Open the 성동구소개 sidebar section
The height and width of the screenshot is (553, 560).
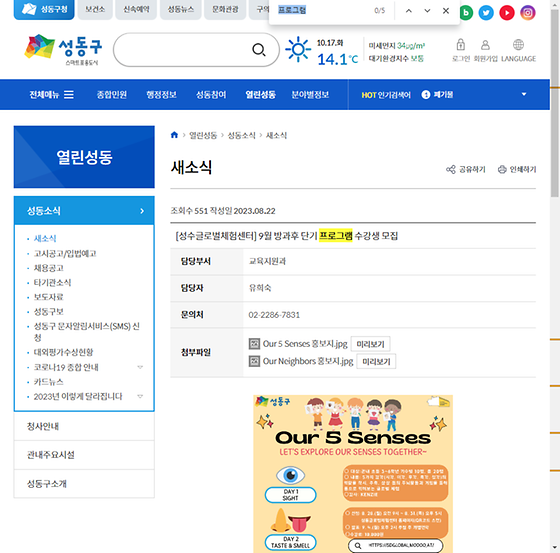[x=84, y=484]
